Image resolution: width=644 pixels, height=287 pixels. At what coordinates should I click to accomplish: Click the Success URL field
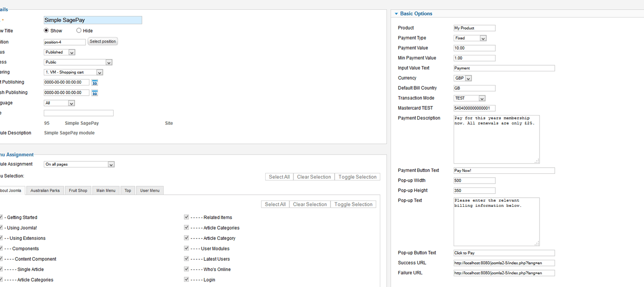coord(504,263)
